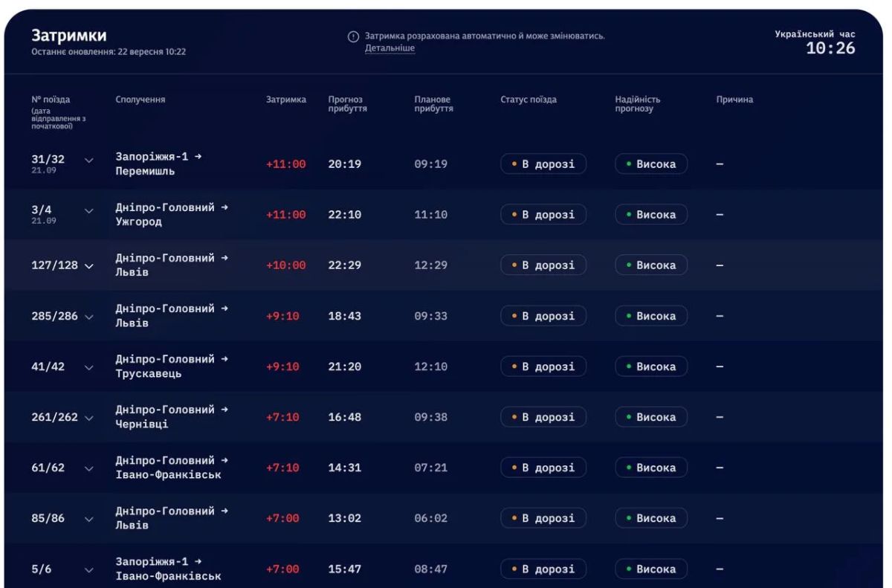Click forecast arrival 13:02
Image resolution: width=892 pixels, height=588 pixels.
(x=345, y=518)
